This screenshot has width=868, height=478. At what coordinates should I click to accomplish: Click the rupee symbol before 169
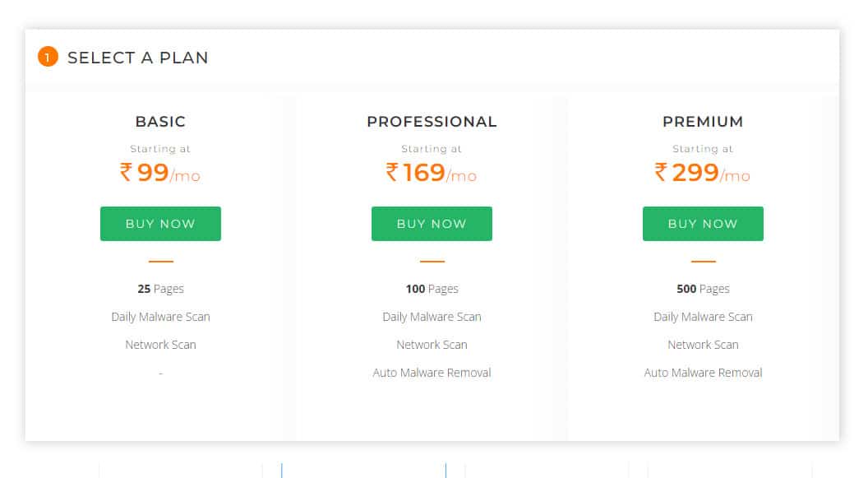pos(392,172)
